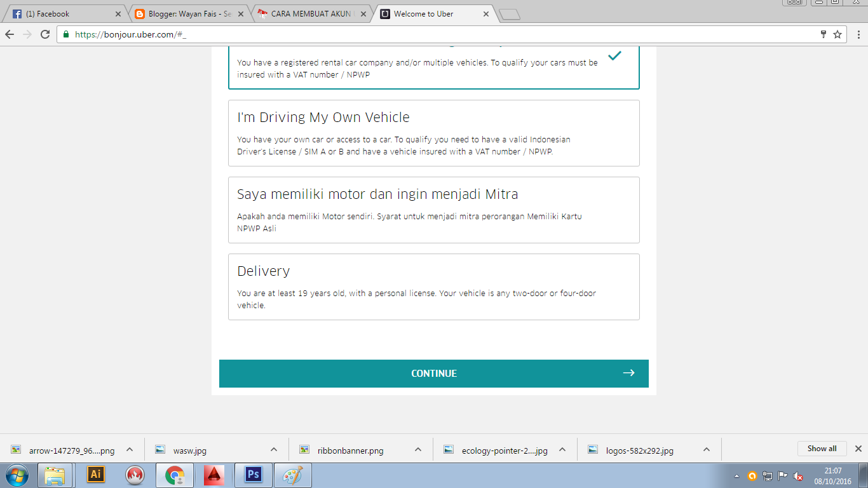Viewport: 868px width, 488px height.
Task: Switch to the CARA MEMBUAT AKUN tab
Action: (311, 13)
